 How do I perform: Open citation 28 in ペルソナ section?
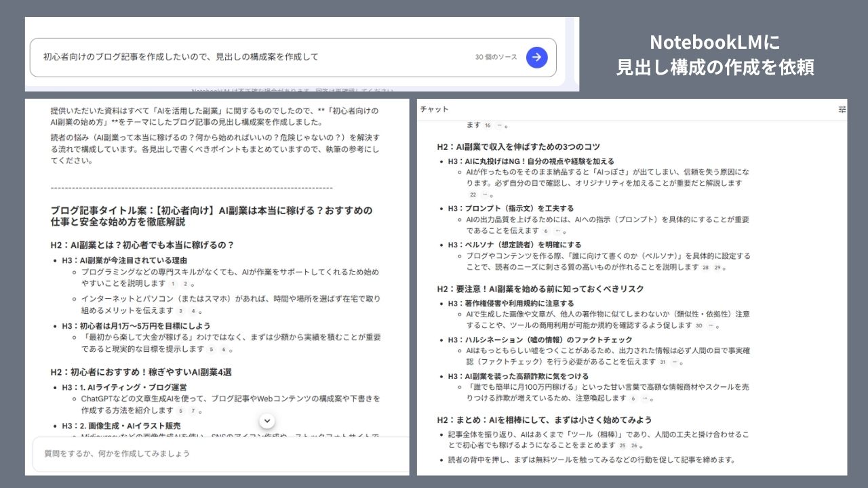[x=705, y=267]
